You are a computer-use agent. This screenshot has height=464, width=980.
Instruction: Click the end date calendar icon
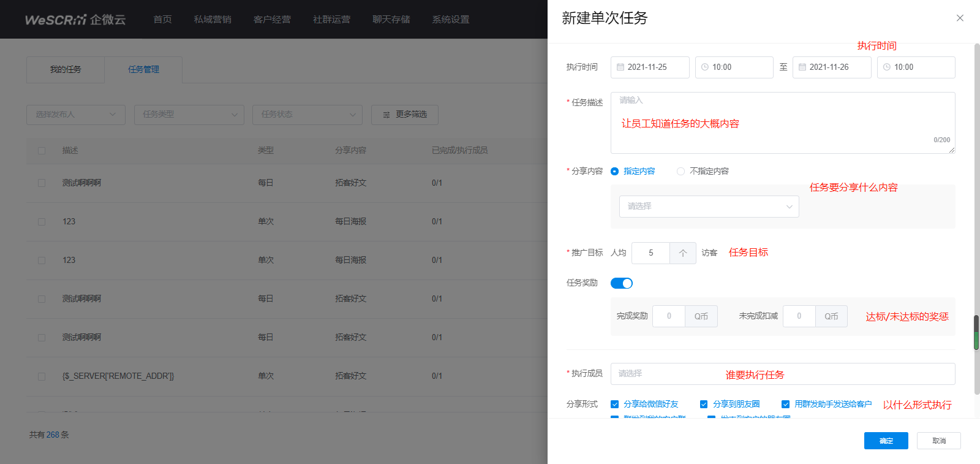(802, 67)
